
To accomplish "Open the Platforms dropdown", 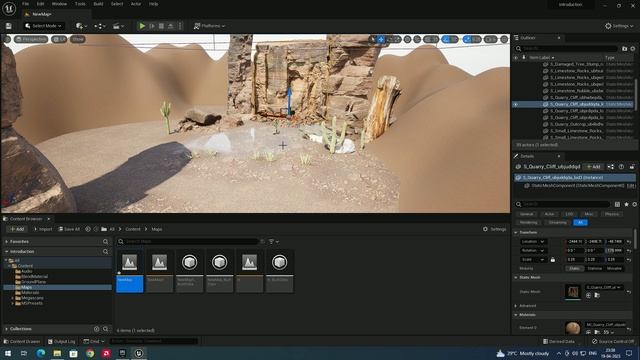I will coord(209,26).
